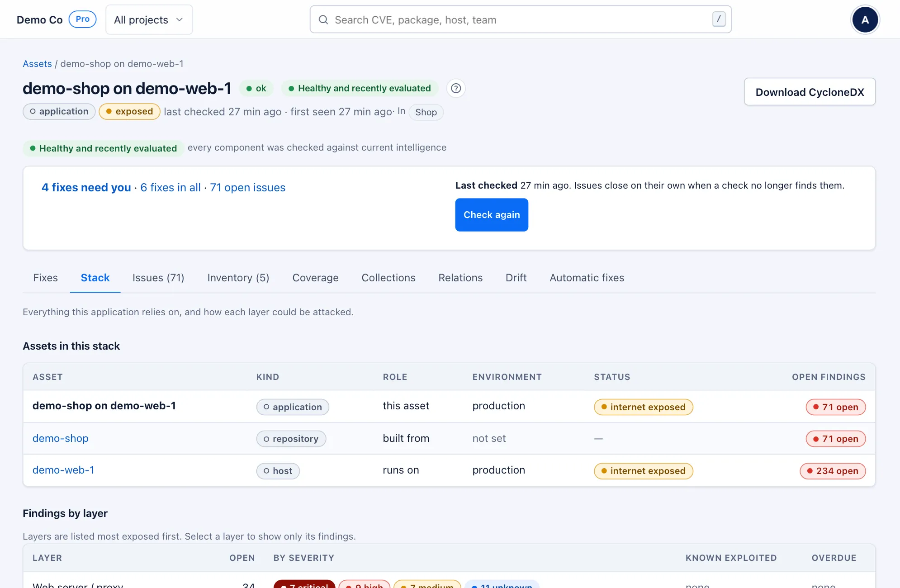Open the Collections tab

pyautogui.click(x=388, y=278)
